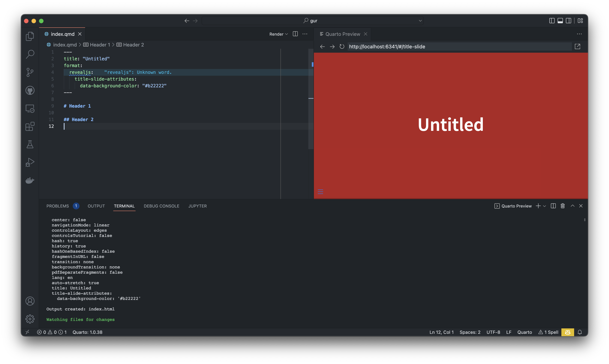Split the index.qmd editor to the right

295,34
